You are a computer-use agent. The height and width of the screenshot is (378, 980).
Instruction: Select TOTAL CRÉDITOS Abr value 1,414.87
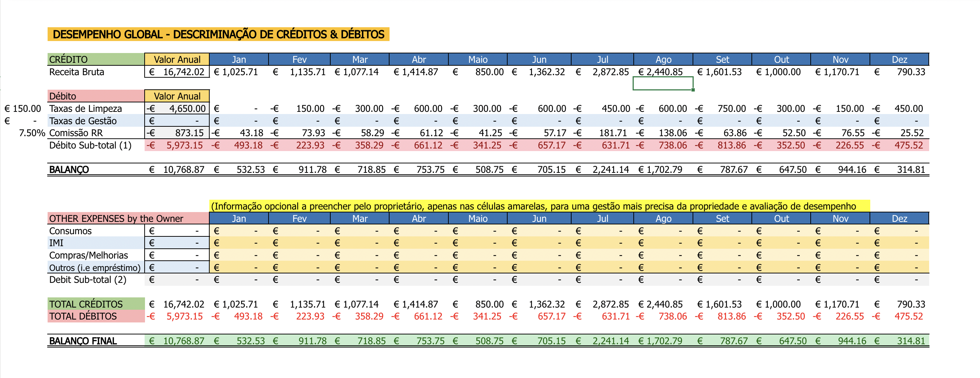(419, 304)
